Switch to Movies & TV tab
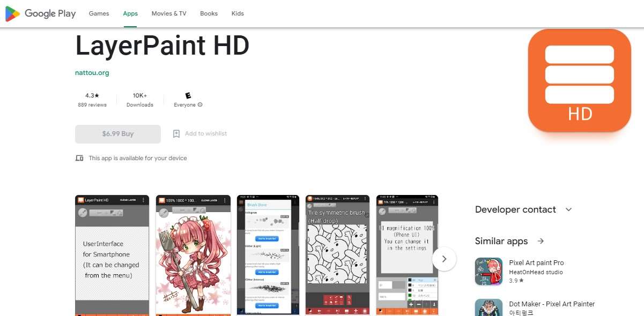Screen dimensions: 644x316 [x=169, y=13]
